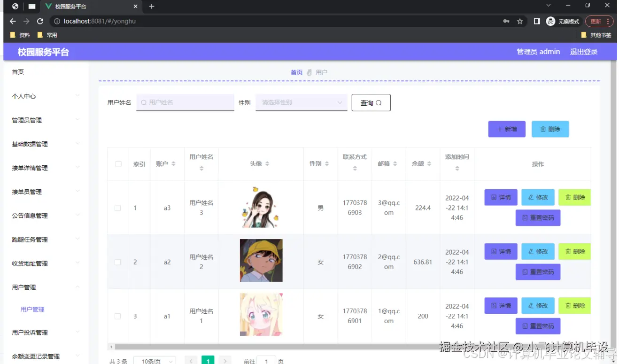Image resolution: width=619 pixels, height=364 pixels.
Task: Click 退出登录 to log out
Action: [x=584, y=52]
